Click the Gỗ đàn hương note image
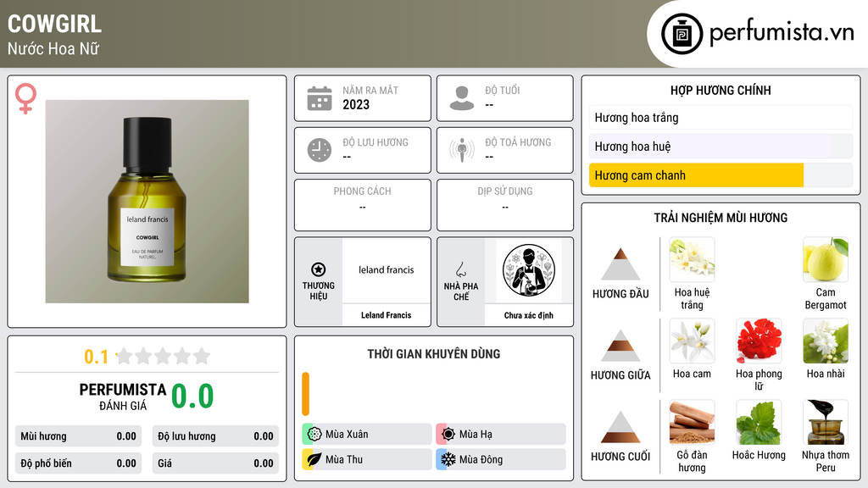 pos(692,423)
